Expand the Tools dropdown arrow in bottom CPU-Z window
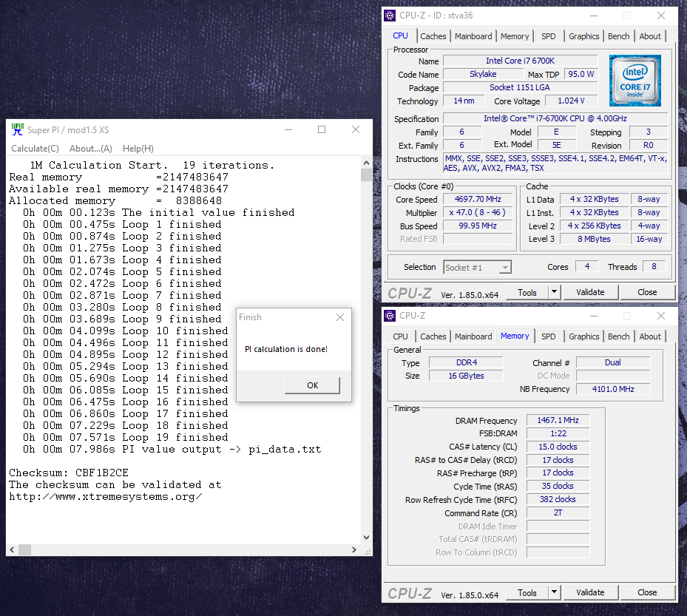Image resolution: width=687 pixels, height=616 pixels. [x=554, y=593]
